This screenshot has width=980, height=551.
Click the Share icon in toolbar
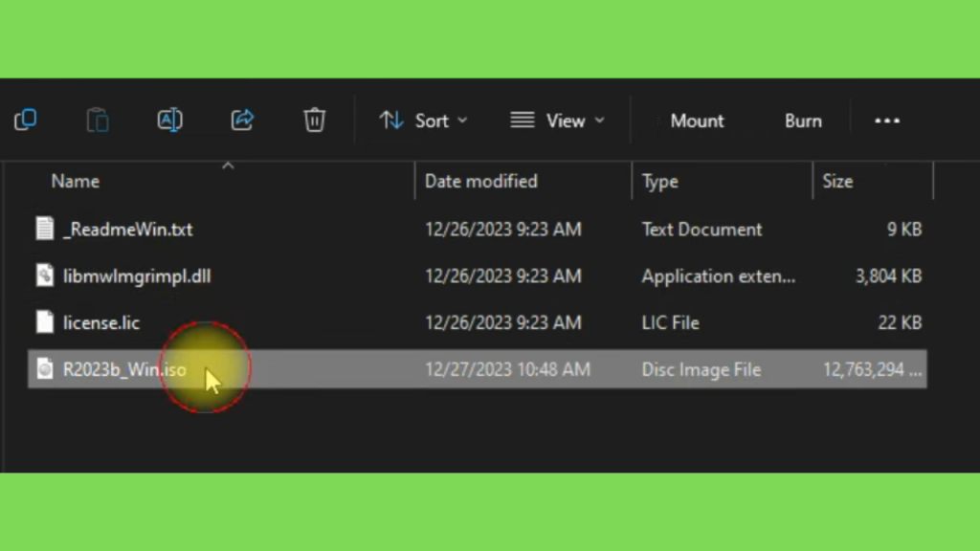[x=242, y=120]
